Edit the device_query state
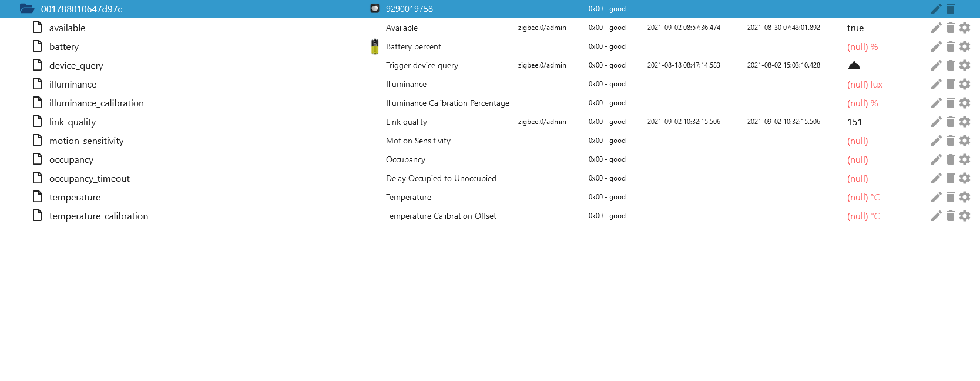The height and width of the screenshot is (381, 980). pos(937,65)
